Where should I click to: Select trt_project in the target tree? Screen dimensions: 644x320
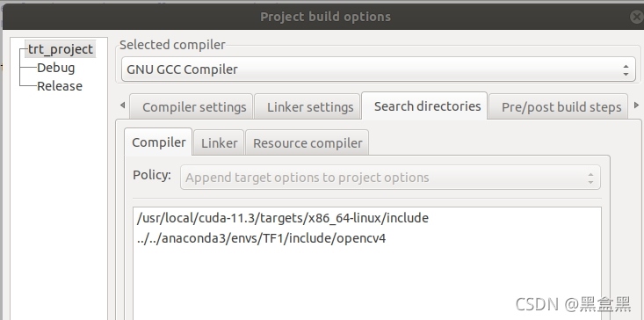point(61,49)
